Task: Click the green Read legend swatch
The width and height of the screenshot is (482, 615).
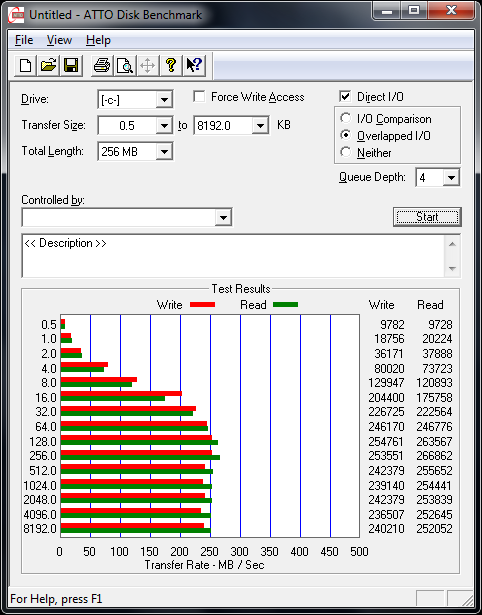Action: pyautogui.click(x=285, y=304)
